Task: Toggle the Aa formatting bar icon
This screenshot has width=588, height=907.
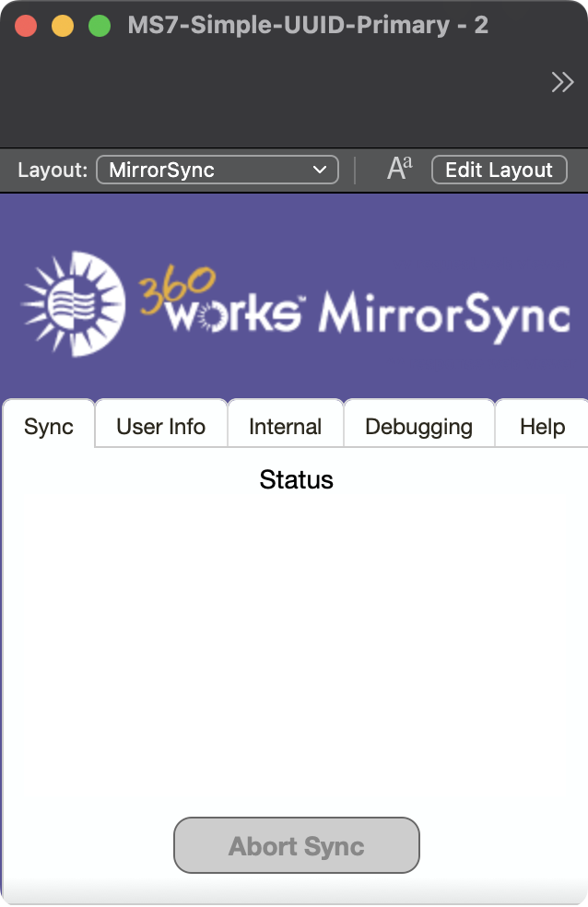Action: pyautogui.click(x=399, y=169)
